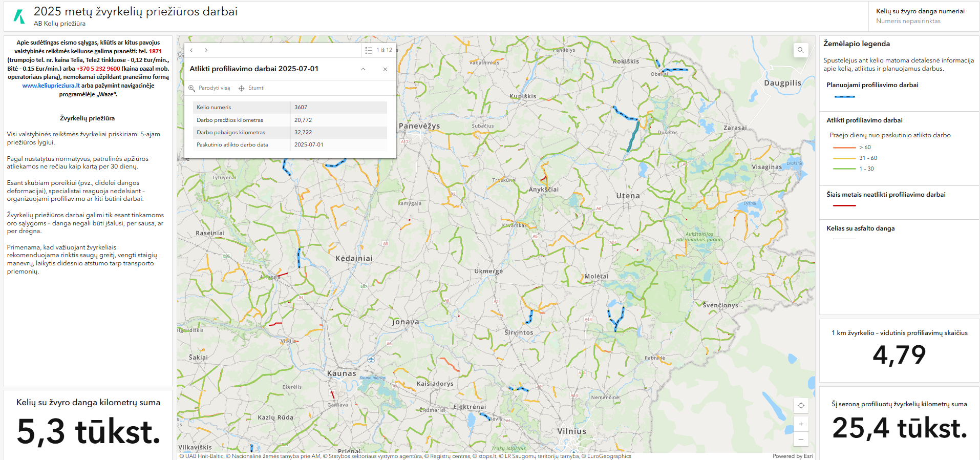Click Atlikti profiliavimo darbai legend title
The height and width of the screenshot is (460, 980).
tap(864, 120)
